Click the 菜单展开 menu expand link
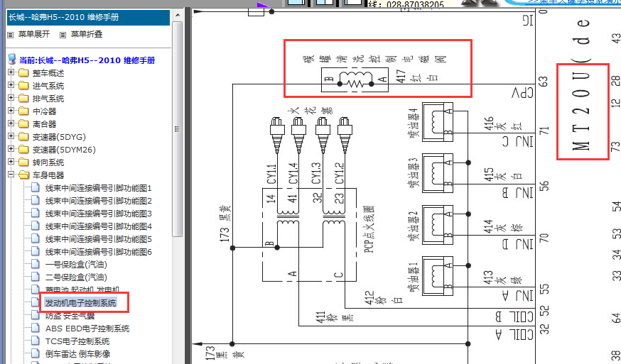Viewport: 621px width, 364px height. (x=34, y=35)
